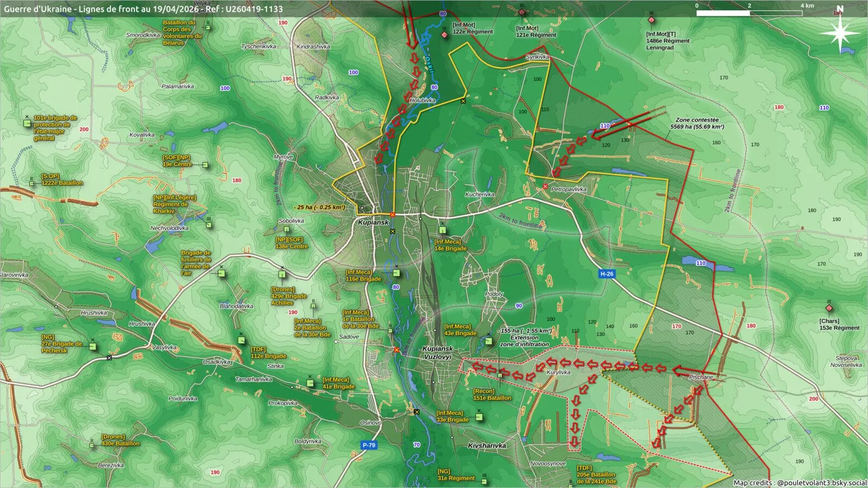
Task: Click the green unit square of 43e Brigade
Action: tap(489, 341)
